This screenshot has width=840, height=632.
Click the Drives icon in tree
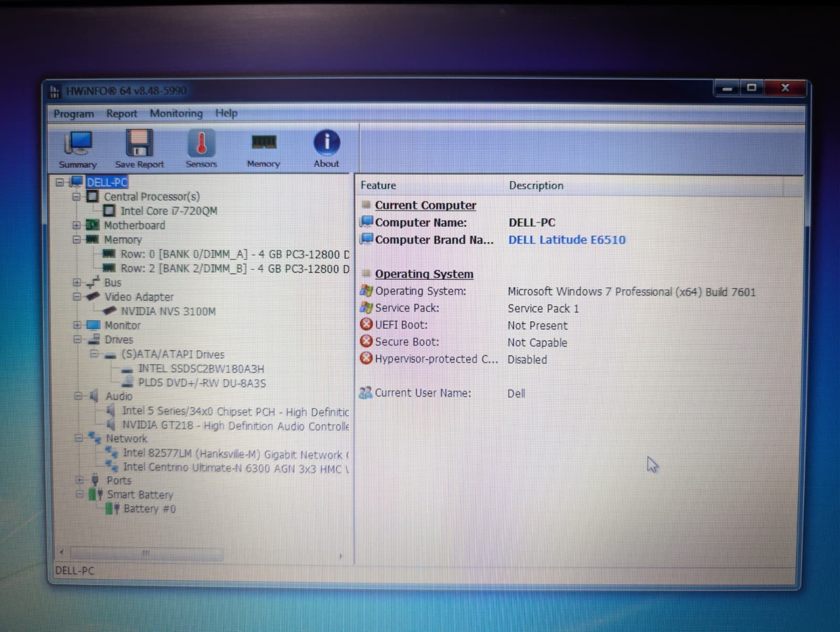click(x=93, y=339)
